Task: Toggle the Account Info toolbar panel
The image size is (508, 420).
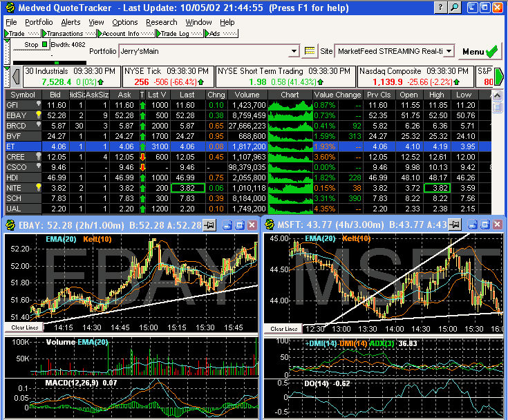Action: point(121,33)
